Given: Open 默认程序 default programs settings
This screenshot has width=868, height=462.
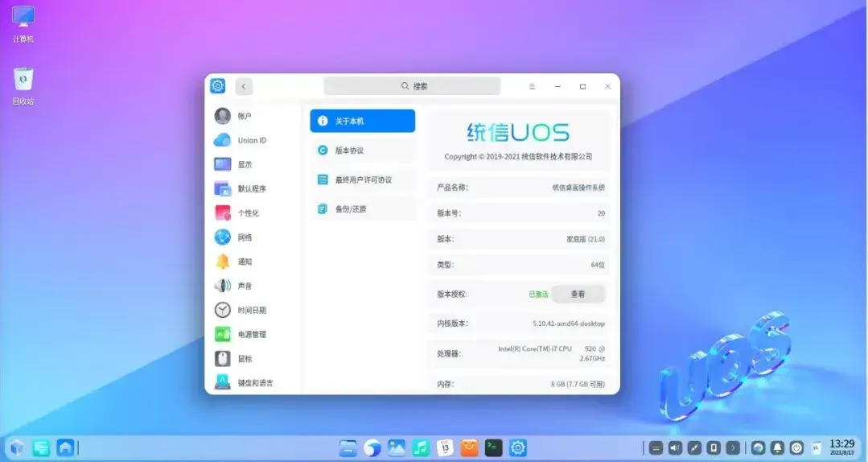Looking at the screenshot, I should 241,189.
